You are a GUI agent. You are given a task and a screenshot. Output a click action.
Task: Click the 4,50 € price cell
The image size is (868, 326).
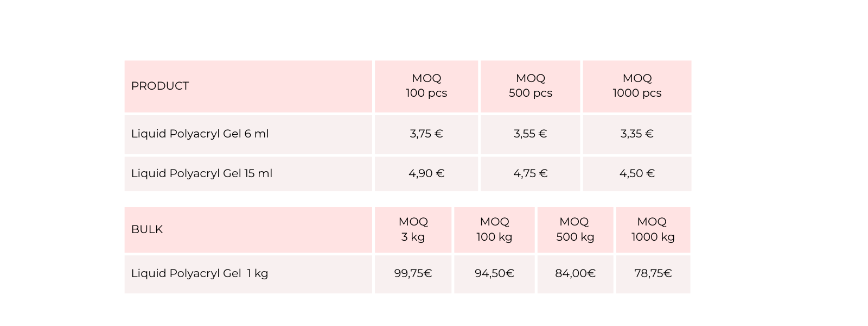[x=637, y=173]
